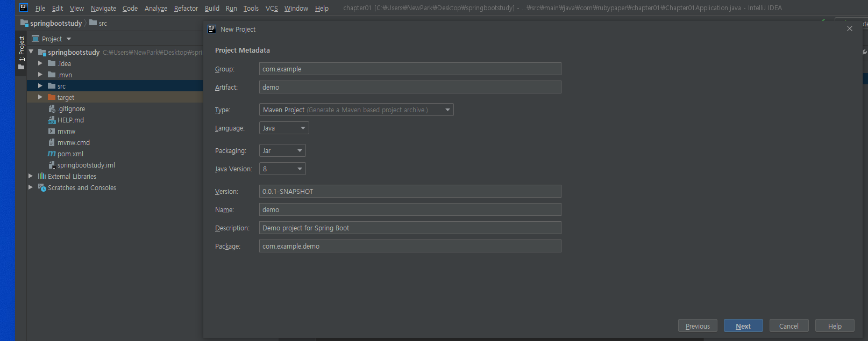Select .gitignore in the project tree
868x341 pixels.
71,108
